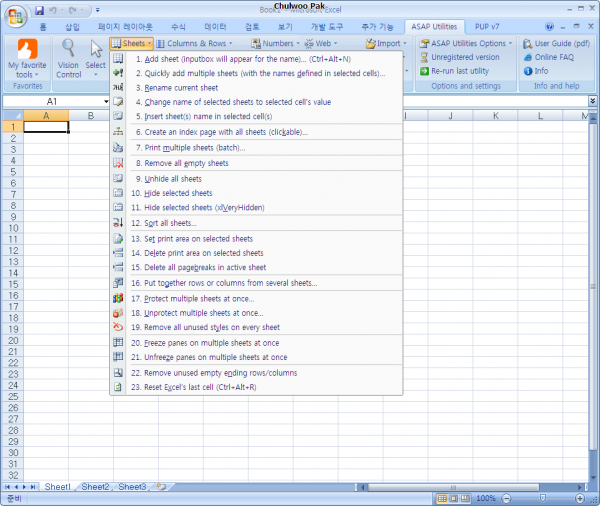Open the User Guide (pdf) link

click(x=557, y=43)
